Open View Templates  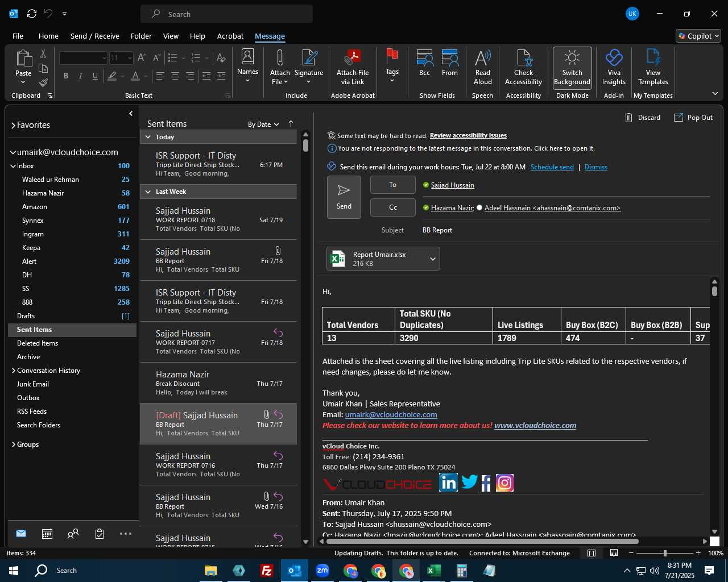click(653, 68)
